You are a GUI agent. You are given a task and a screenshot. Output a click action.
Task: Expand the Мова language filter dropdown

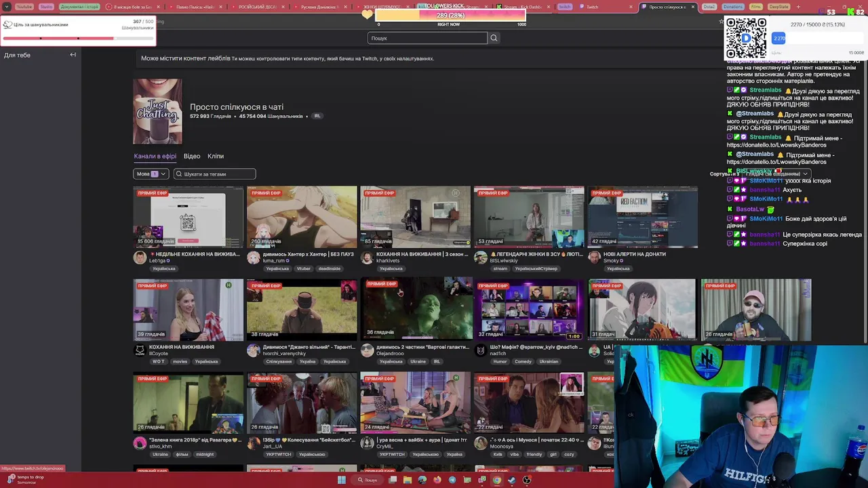151,174
